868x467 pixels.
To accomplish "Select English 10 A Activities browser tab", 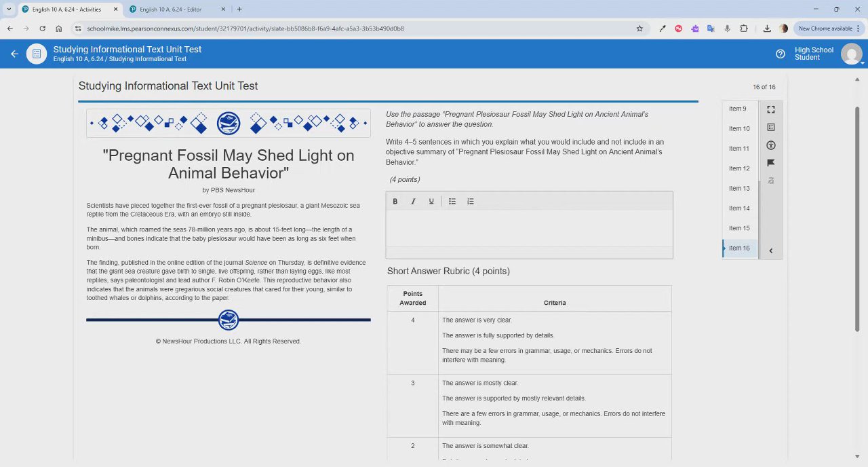I will 66,10.
